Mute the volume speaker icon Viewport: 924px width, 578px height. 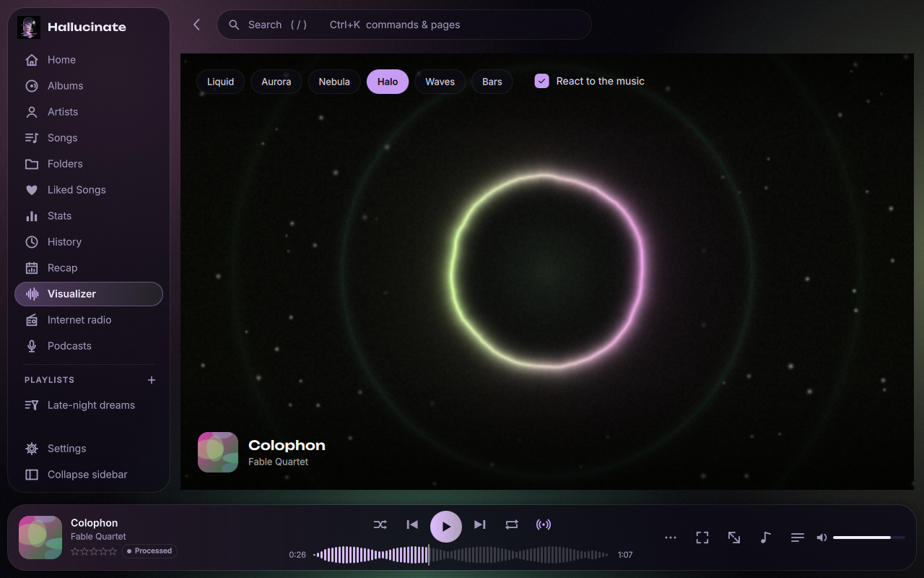[x=821, y=538]
